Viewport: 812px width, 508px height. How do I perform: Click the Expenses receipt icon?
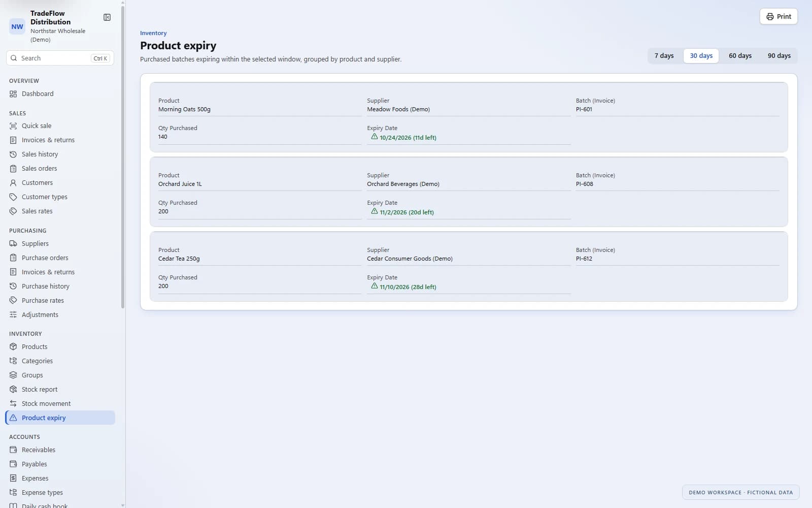13,479
